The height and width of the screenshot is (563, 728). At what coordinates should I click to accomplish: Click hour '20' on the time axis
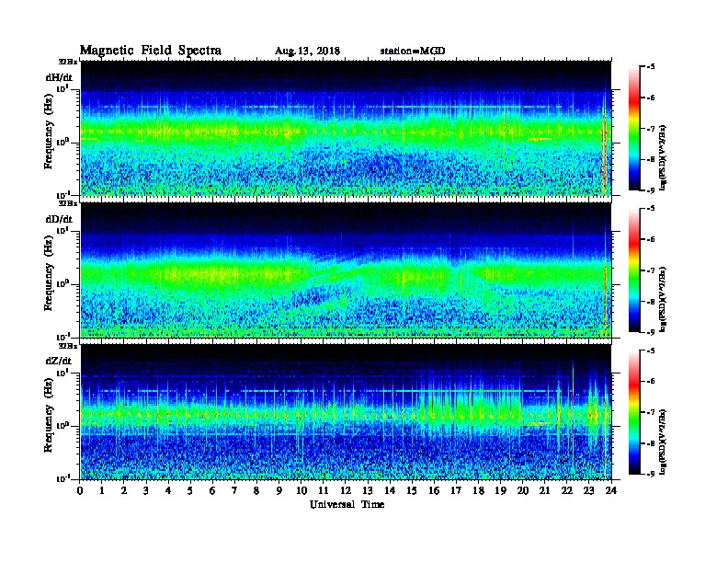pyautogui.click(x=523, y=490)
